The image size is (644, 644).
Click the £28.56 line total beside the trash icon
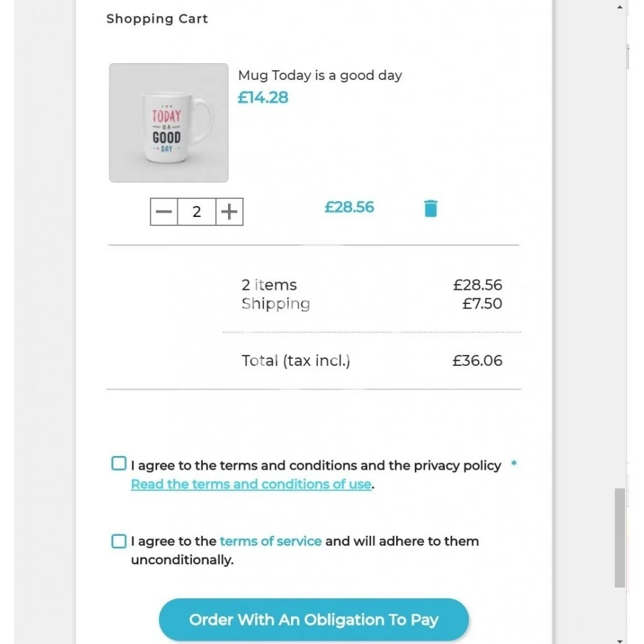tap(349, 207)
